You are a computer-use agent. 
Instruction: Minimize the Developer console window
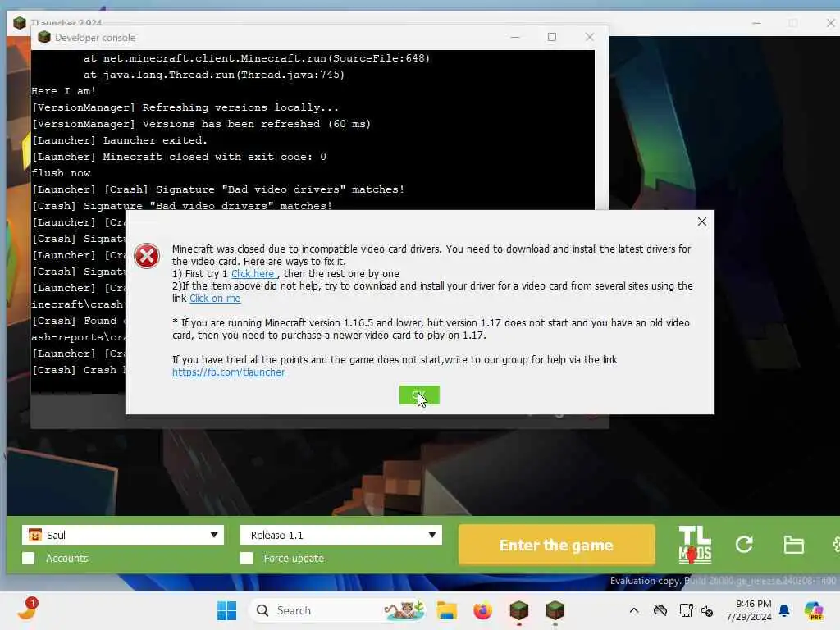[515, 37]
